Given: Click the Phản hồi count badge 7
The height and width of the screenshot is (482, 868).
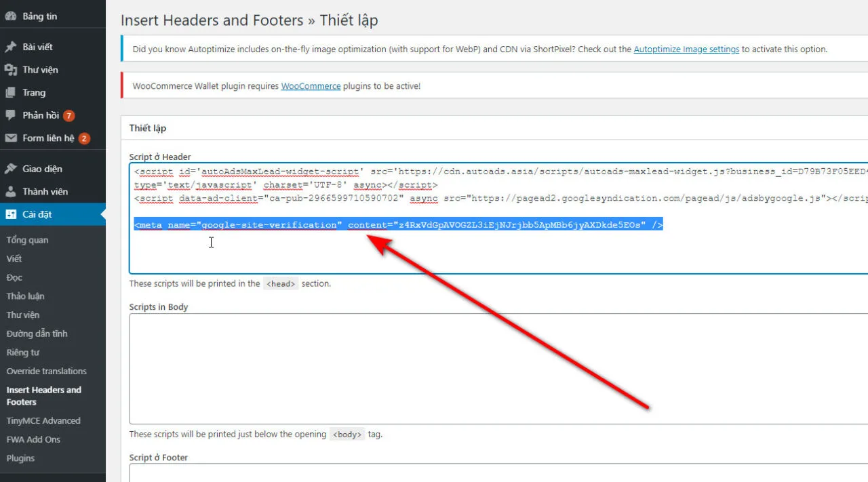Looking at the screenshot, I should tap(69, 116).
